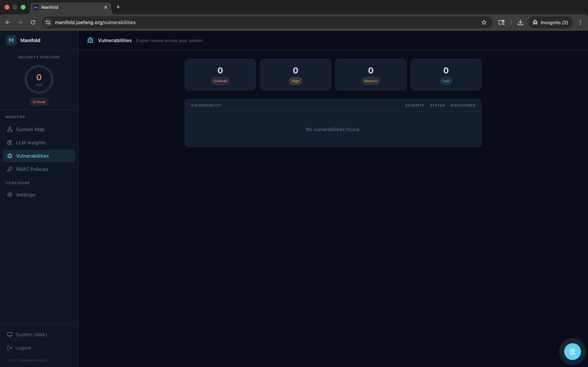This screenshot has width=588, height=367.
Task: Open the floating AI assistant button
Action: pos(572,351)
